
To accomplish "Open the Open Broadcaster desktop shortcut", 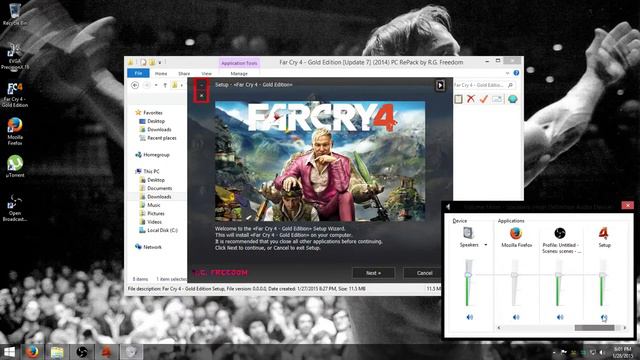I will (15, 208).
